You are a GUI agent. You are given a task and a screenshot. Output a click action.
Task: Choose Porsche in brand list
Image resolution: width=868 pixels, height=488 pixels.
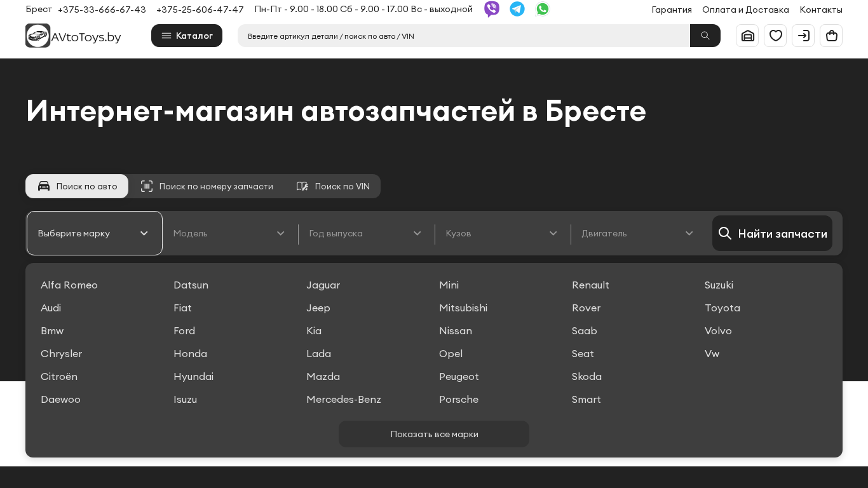tap(459, 399)
